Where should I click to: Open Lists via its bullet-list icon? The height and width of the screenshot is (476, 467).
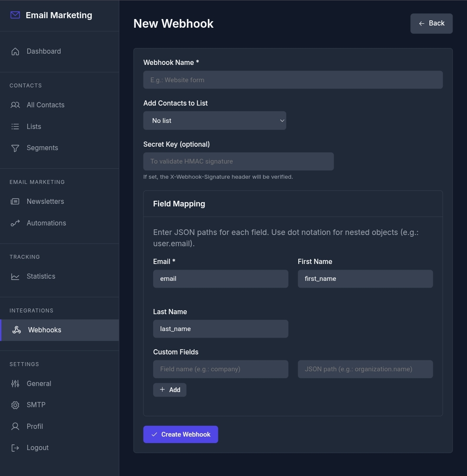coord(15,126)
